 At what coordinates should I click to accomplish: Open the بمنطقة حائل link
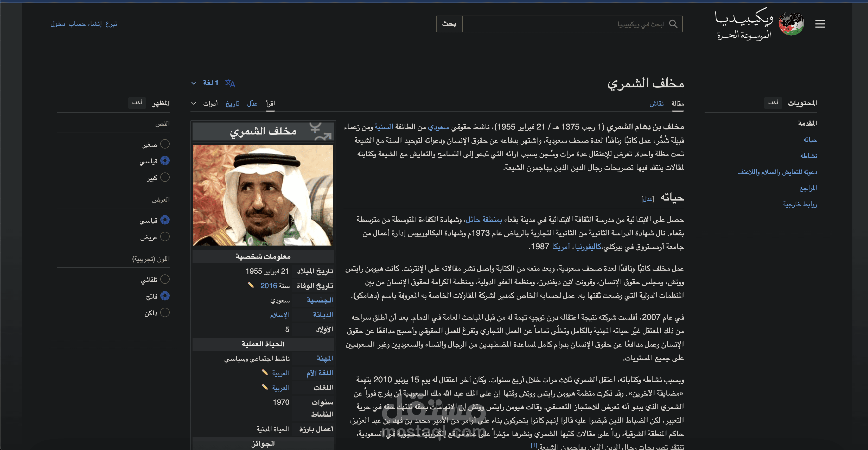(484, 220)
